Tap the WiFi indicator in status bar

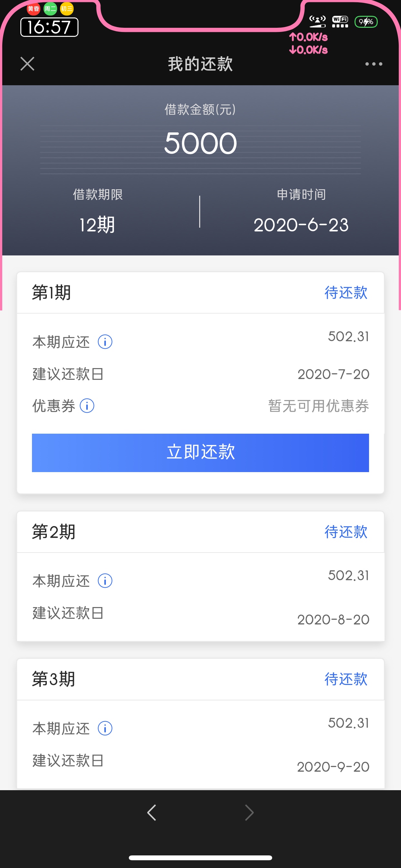tap(340, 22)
